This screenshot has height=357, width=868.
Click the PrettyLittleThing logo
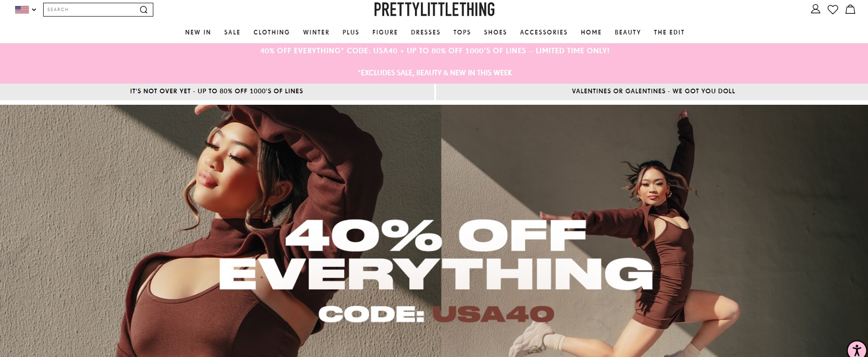click(x=434, y=10)
